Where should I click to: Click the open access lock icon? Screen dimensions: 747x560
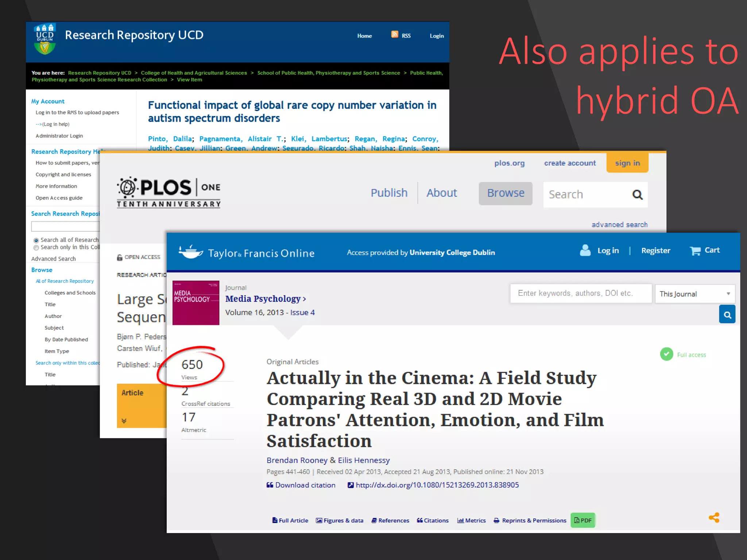119,257
